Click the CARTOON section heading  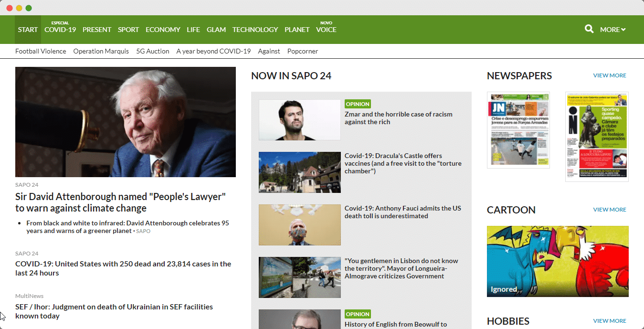coord(511,210)
